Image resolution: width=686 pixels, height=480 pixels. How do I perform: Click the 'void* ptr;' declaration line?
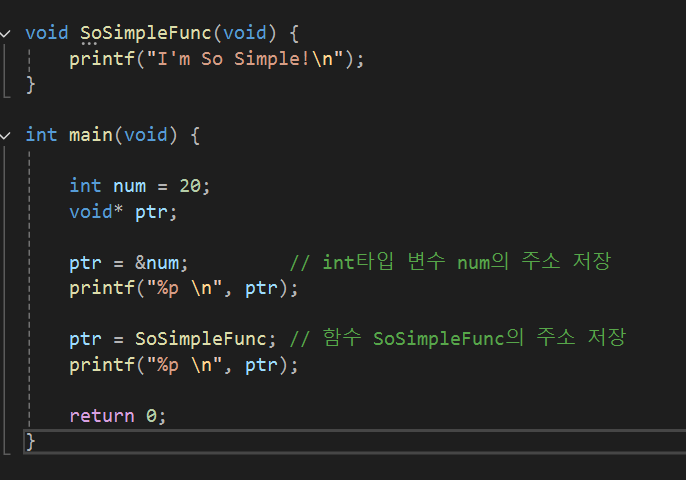click(x=123, y=212)
